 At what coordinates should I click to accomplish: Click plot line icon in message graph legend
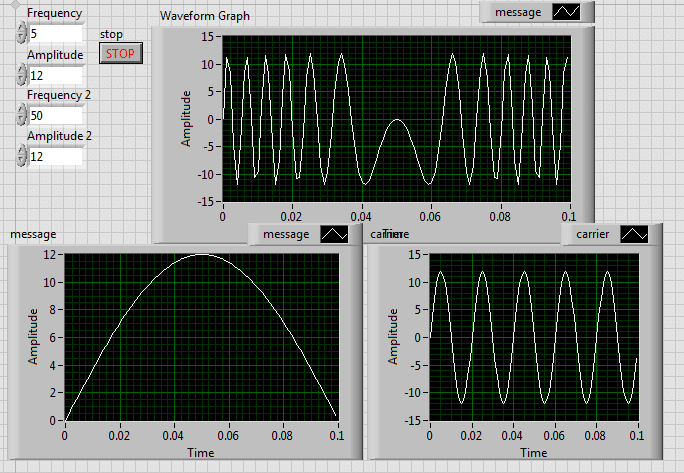(333, 234)
